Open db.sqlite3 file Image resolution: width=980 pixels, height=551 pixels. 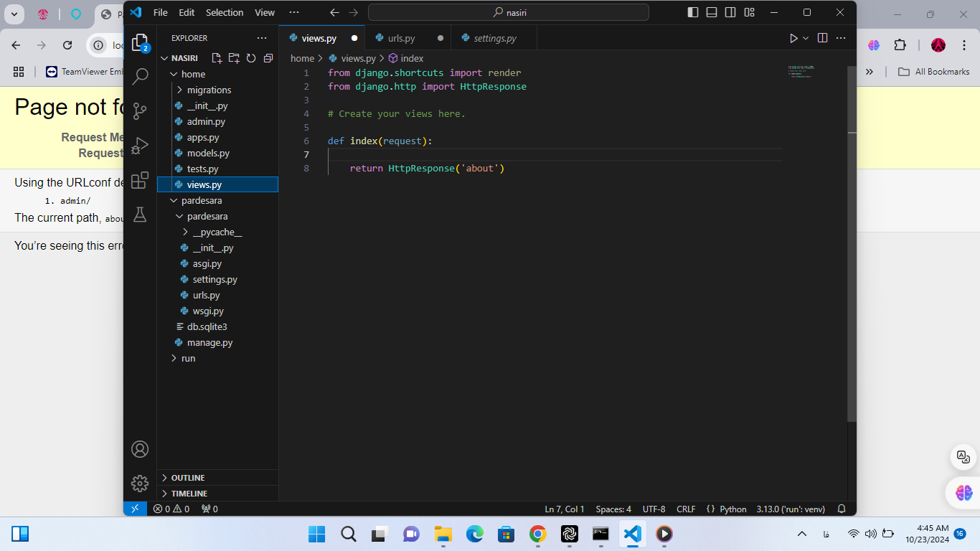click(217, 326)
